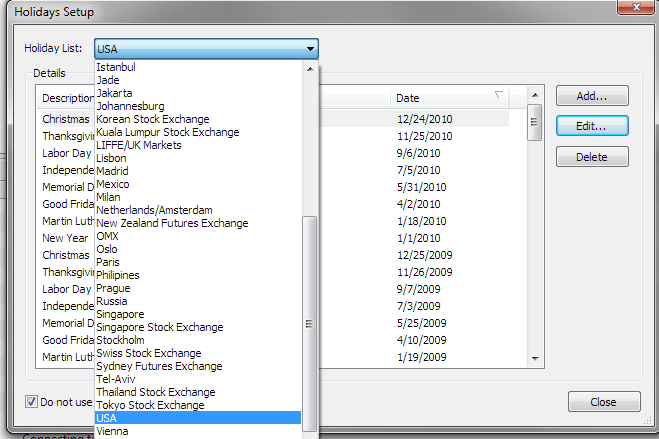Click details table scroll-up arrow
This screenshot has height=439, width=659.
[535, 95]
